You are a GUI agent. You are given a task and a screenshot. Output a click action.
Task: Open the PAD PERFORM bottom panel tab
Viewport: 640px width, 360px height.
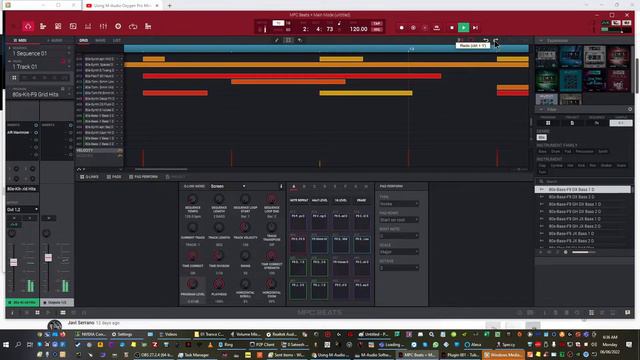(x=143, y=177)
